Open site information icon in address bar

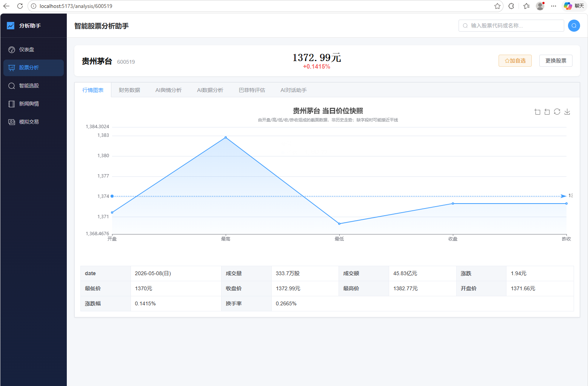click(x=34, y=6)
